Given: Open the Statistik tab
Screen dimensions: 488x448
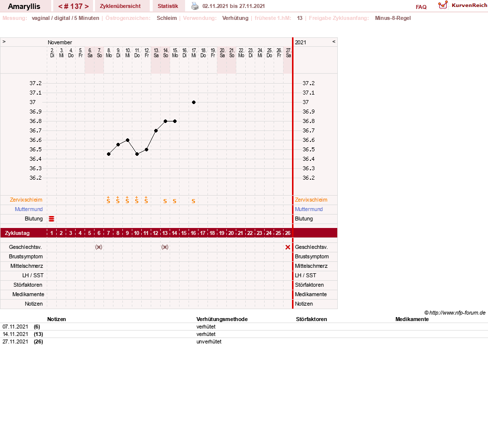Looking at the screenshot, I should click(168, 6).
